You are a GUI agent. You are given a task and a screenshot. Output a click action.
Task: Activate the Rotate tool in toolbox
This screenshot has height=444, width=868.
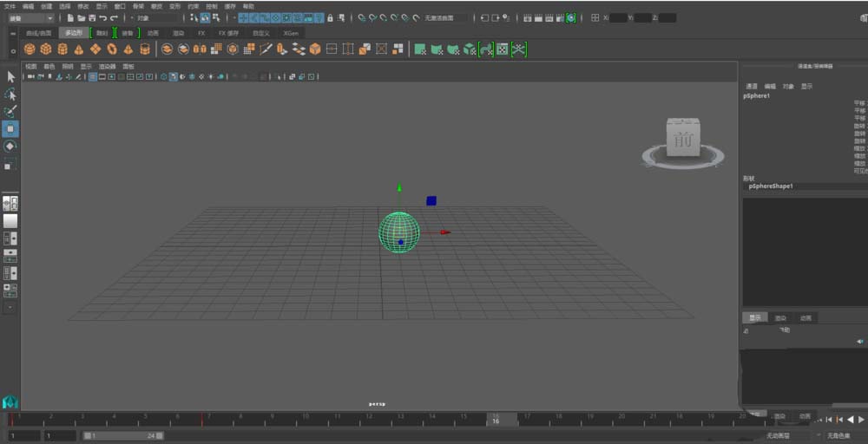tap(10, 146)
